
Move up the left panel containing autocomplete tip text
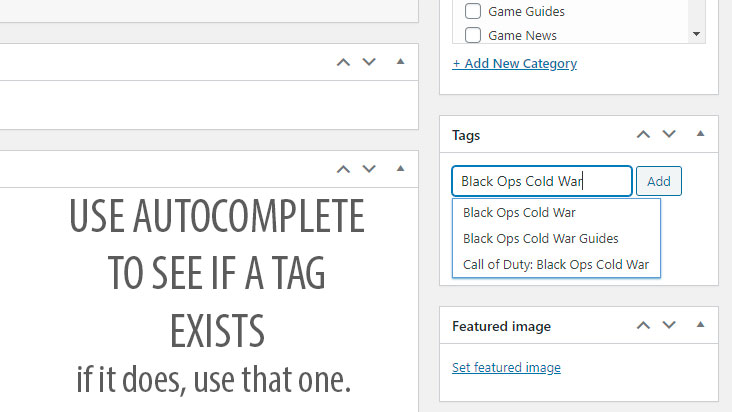click(x=343, y=168)
